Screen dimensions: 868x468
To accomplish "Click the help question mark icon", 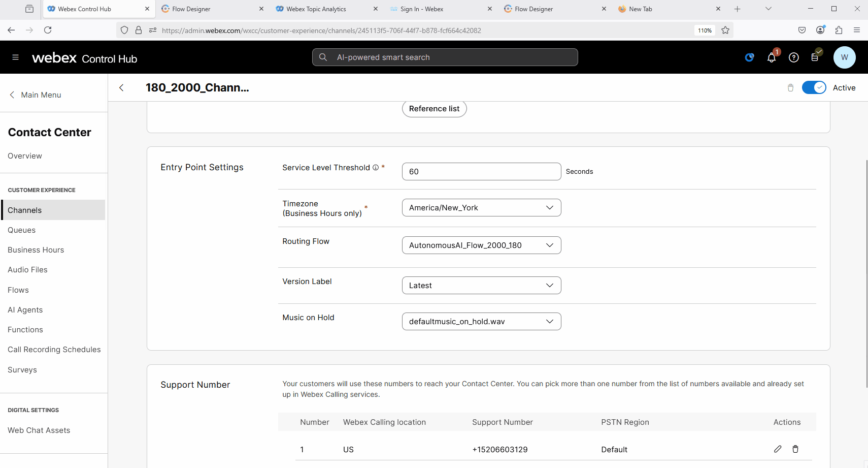I will (x=793, y=57).
